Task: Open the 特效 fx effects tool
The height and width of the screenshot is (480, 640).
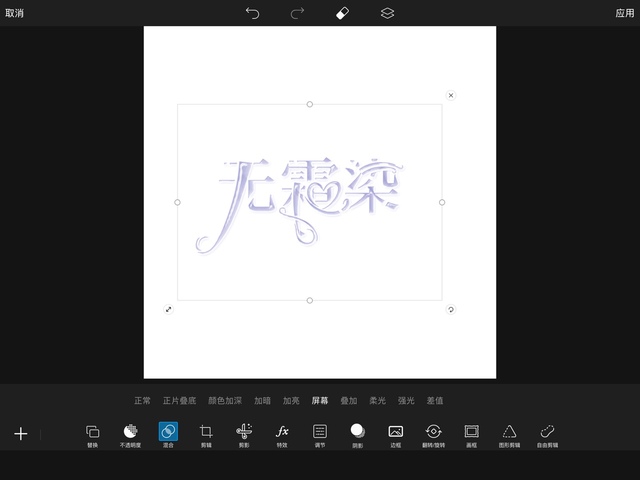Action: click(x=282, y=434)
